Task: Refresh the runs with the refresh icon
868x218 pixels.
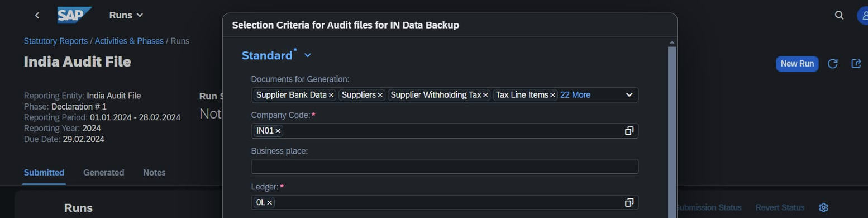Action: coord(832,64)
